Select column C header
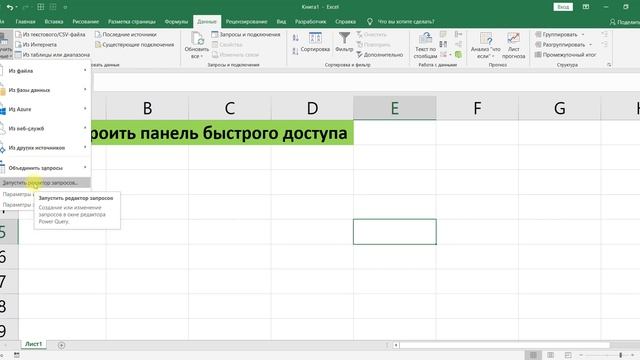This screenshot has height=360, width=640. click(230, 108)
